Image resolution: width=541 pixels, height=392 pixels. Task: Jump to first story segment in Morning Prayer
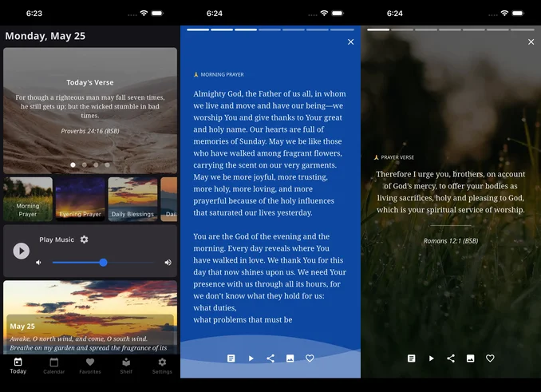(x=198, y=30)
